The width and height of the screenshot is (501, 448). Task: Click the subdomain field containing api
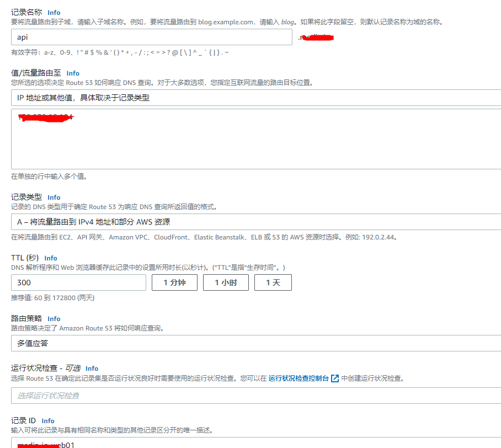pyautogui.click(x=152, y=37)
